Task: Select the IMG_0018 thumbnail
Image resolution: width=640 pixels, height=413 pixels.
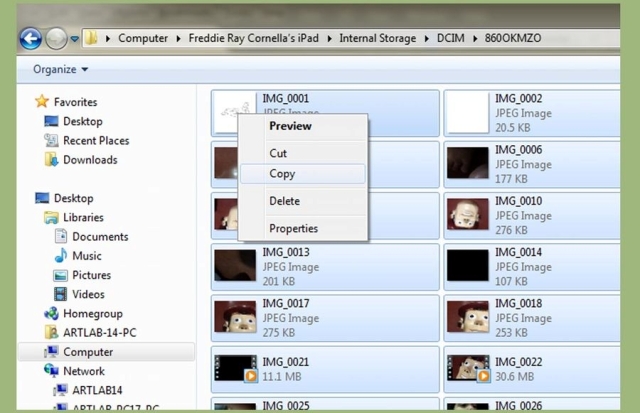Action: point(468,317)
